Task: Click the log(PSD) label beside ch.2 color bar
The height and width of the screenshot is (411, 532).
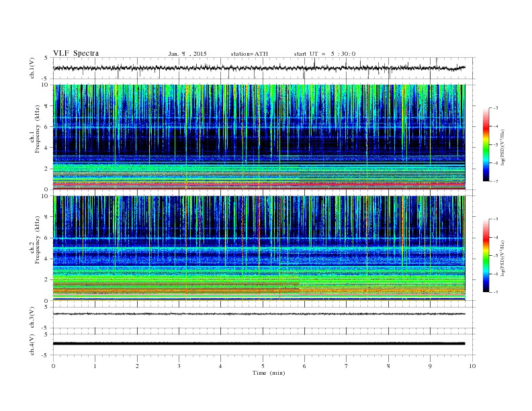Action: [x=503, y=258]
